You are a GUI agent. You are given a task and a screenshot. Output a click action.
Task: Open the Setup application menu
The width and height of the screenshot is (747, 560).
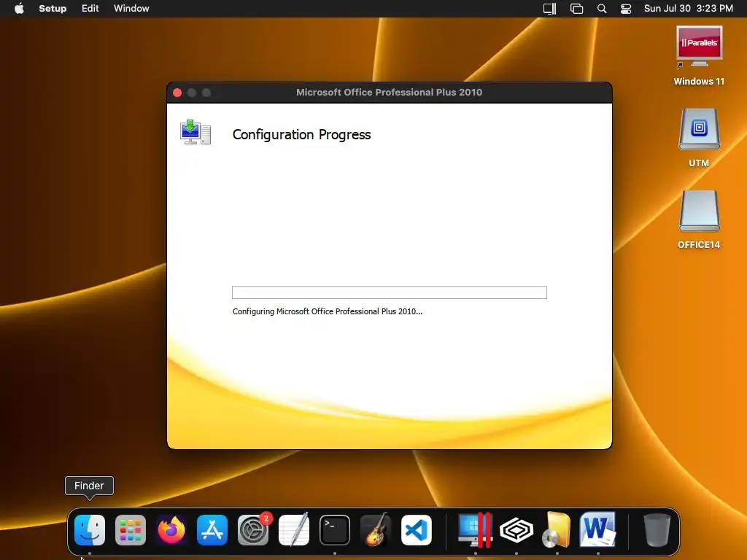pyautogui.click(x=53, y=9)
